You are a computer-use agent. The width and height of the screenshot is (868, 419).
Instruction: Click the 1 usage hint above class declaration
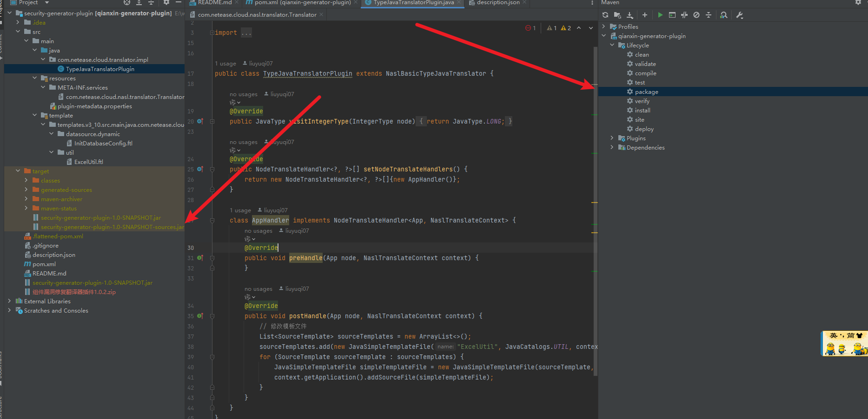click(225, 64)
